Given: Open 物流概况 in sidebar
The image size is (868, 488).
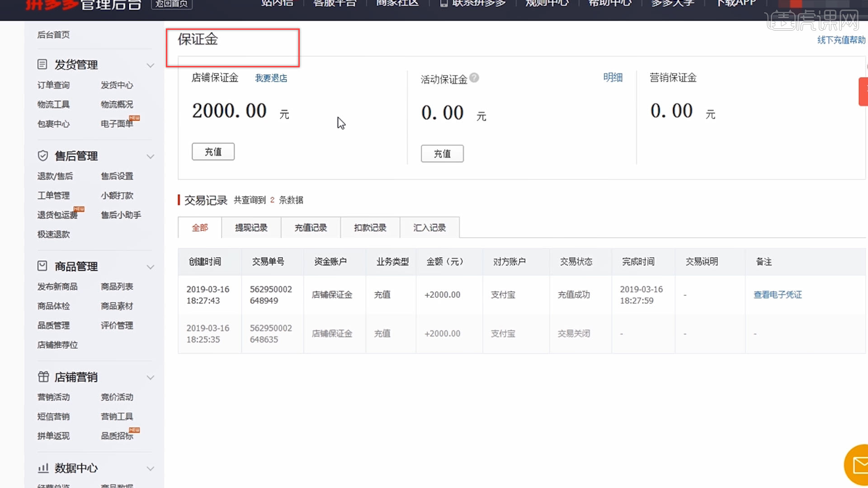Looking at the screenshot, I should (x=117, y=104).
